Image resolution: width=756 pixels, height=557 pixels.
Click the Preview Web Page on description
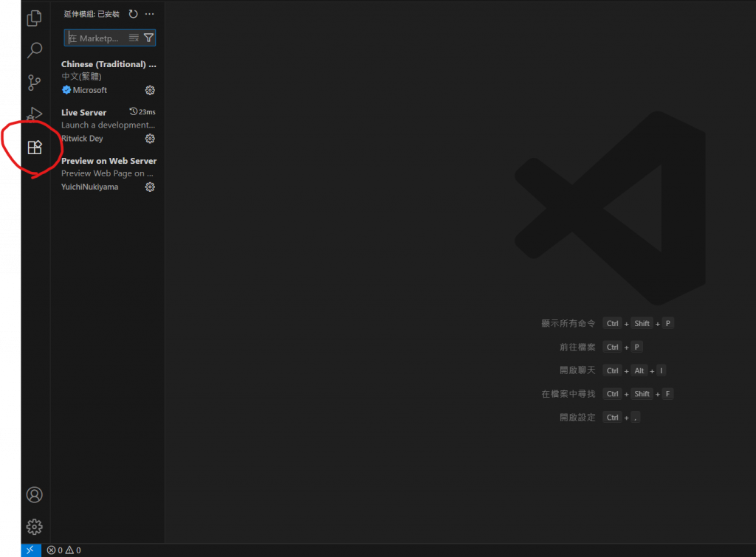pos(107,173)
